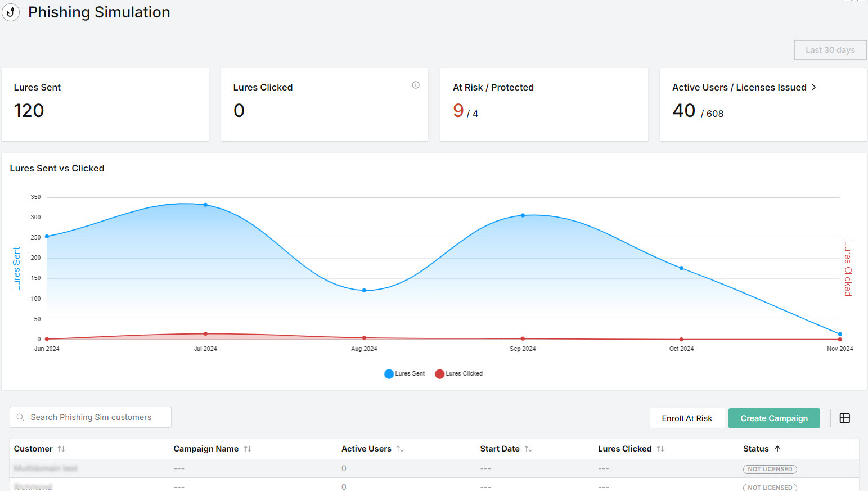Select the Sep 2024 Lures Clicked red point
This screenshot has width=868, height=492.
(523, 338)
